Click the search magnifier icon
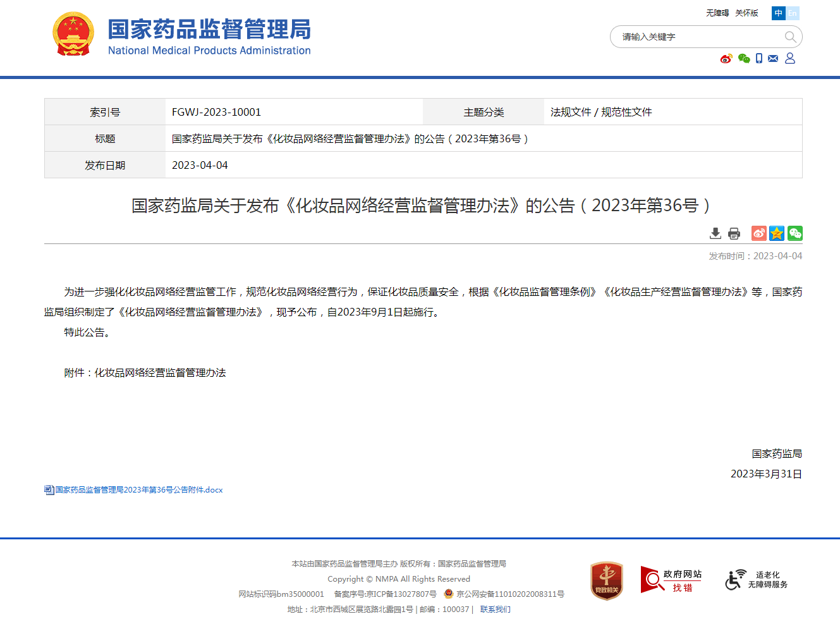This screenshot has width=840, height=619. 790,37
